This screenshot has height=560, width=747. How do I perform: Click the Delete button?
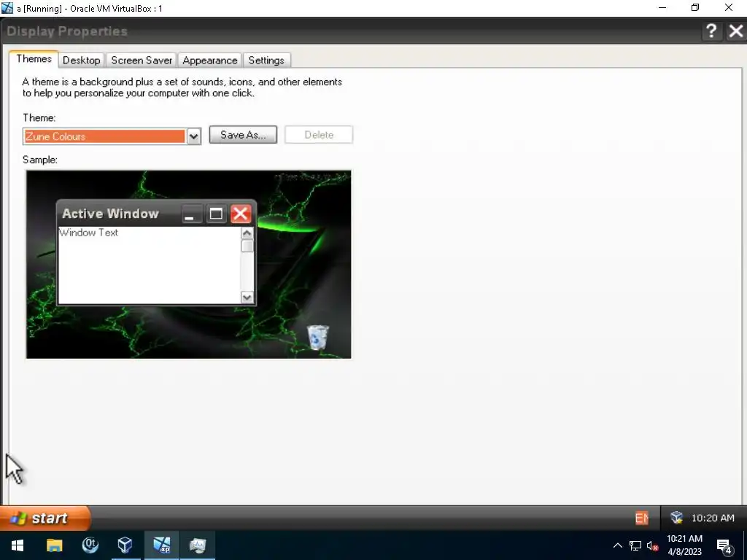319,135
